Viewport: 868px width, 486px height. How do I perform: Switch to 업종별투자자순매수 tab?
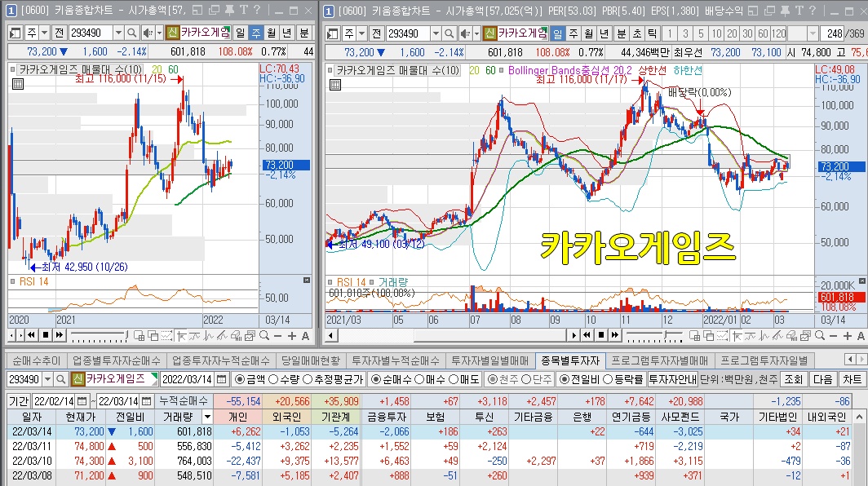[117, 361]
